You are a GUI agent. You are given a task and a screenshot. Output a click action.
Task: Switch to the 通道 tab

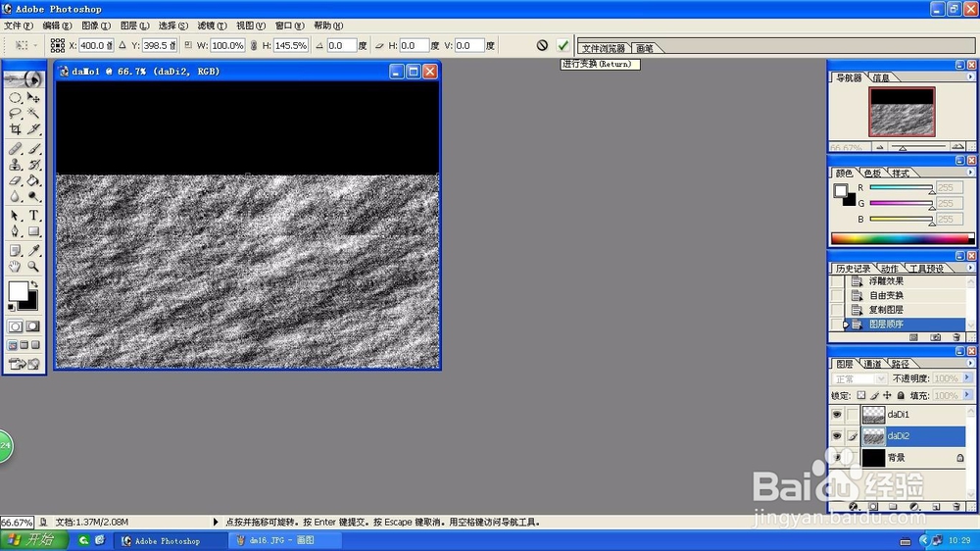[x=872, y=364]
